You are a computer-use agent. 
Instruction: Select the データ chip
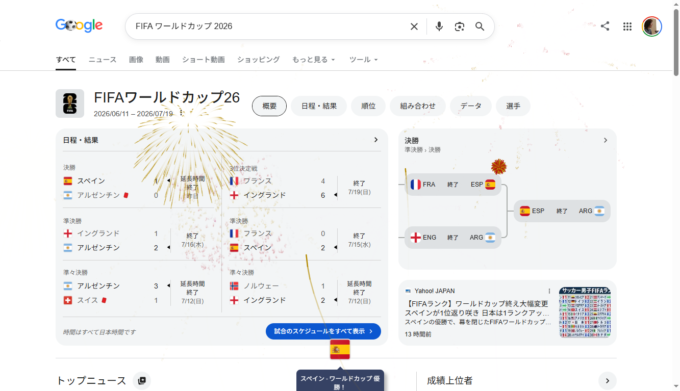pyautogui.click(x=471, y=106)
